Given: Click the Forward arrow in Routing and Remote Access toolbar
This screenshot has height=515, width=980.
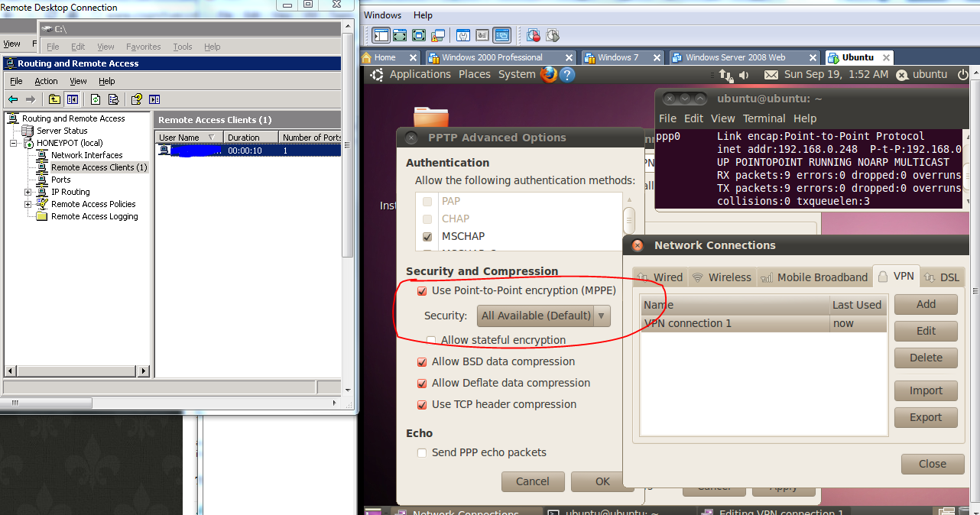Looking at the screenshot, I should pyautogui.click(x=31, y=99).
